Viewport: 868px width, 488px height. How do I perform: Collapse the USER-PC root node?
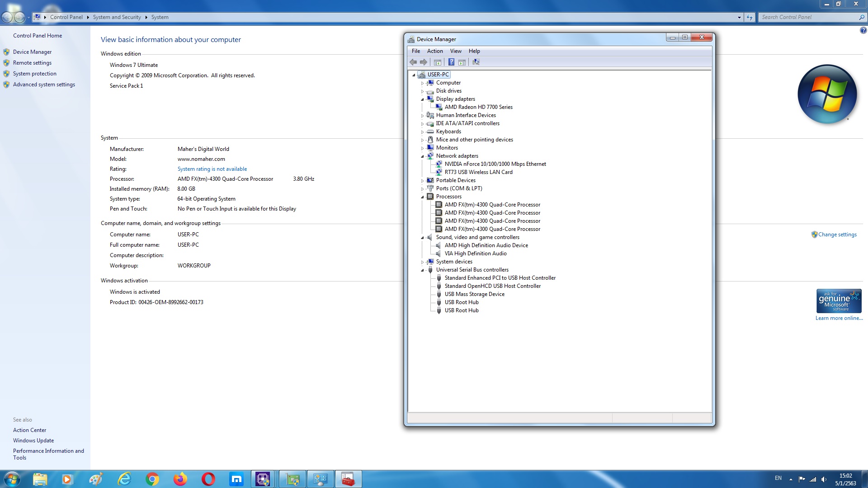(414, 75)
